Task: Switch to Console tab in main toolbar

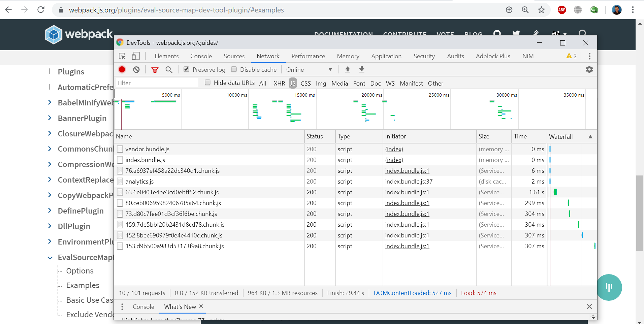Action: pyautogui.click(x=201, y=56)
